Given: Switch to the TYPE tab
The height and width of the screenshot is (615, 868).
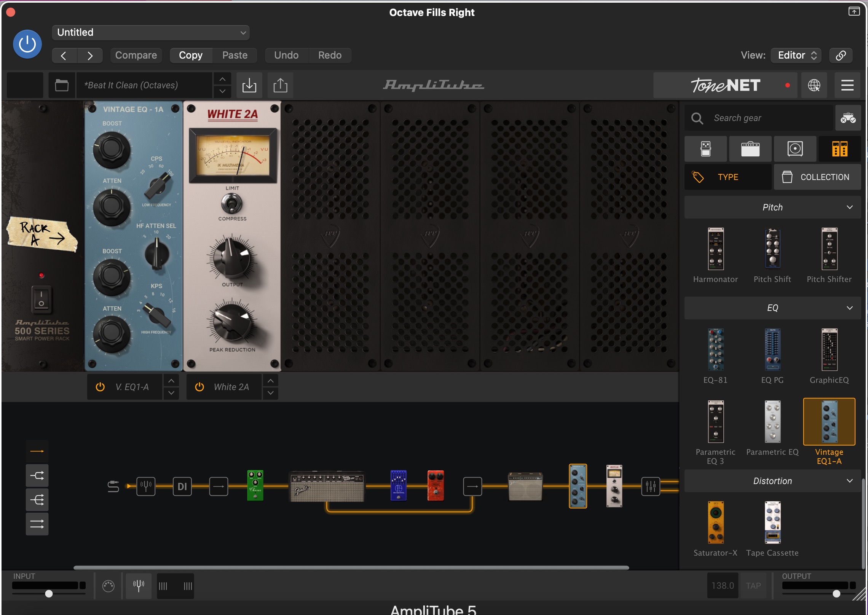Looking at the screenshot, I should (728, 177).
